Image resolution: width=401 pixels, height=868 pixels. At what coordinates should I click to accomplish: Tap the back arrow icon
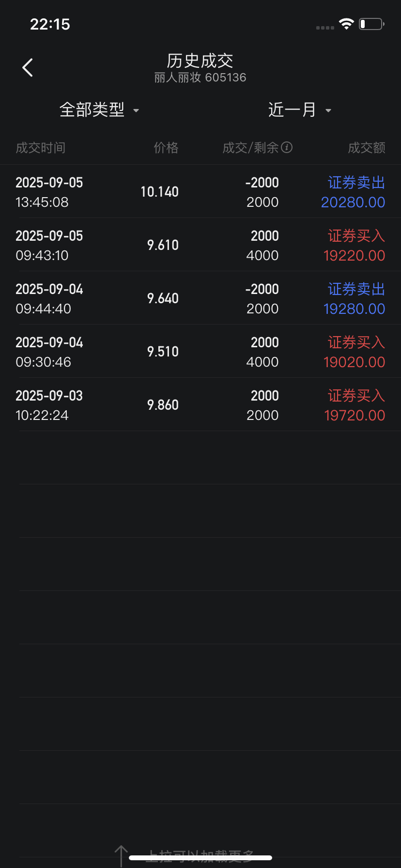(x=28, y=68)
